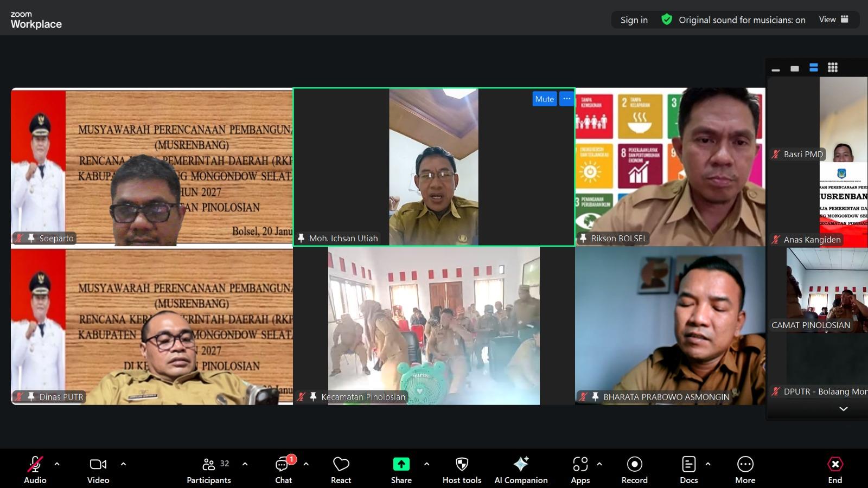Open the Participants list
Screen dimensions: 868x488
click(209, 470)
